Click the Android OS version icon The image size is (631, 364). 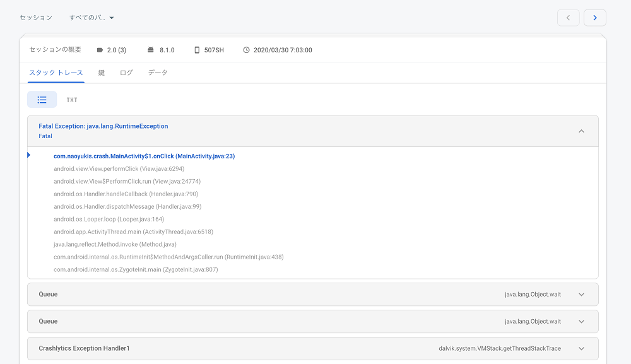pyautogui.click(x=151, y=50)
